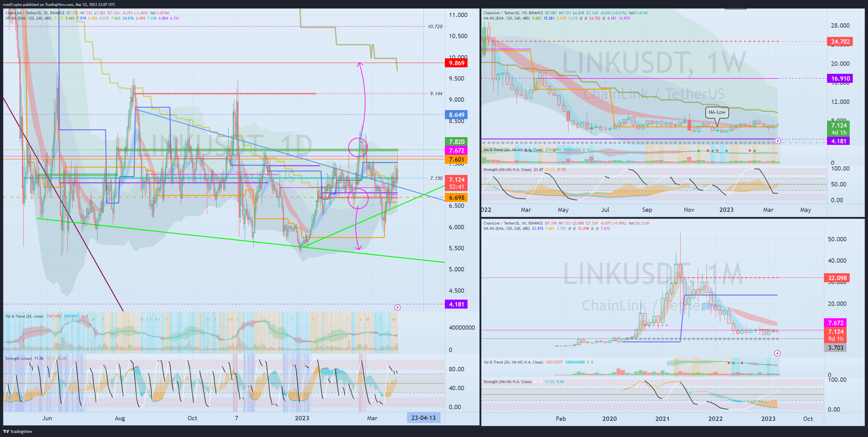Click the 10.728 dotted line value label

pyautogui.click(x=435, y=26)
